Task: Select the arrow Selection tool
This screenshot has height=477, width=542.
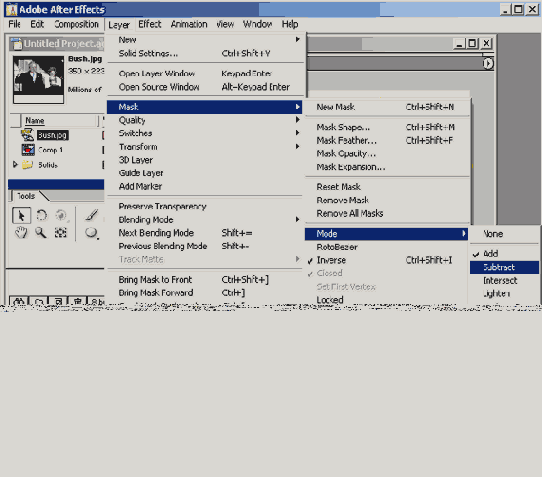Action: 21,216
